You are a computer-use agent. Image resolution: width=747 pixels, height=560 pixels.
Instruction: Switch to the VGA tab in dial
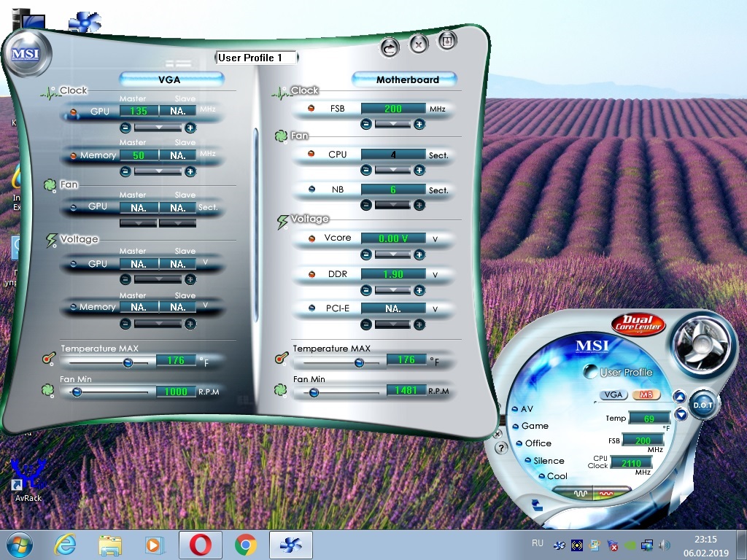(614, 394)
